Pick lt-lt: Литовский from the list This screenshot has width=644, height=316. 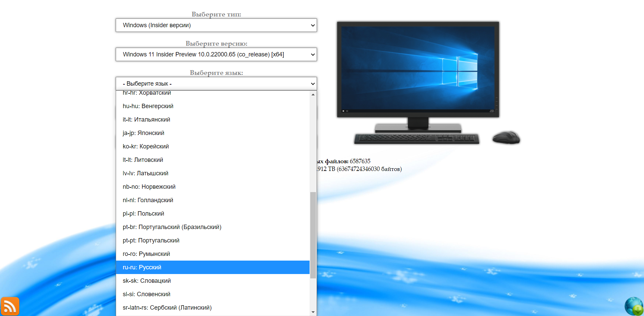(213, 160)
